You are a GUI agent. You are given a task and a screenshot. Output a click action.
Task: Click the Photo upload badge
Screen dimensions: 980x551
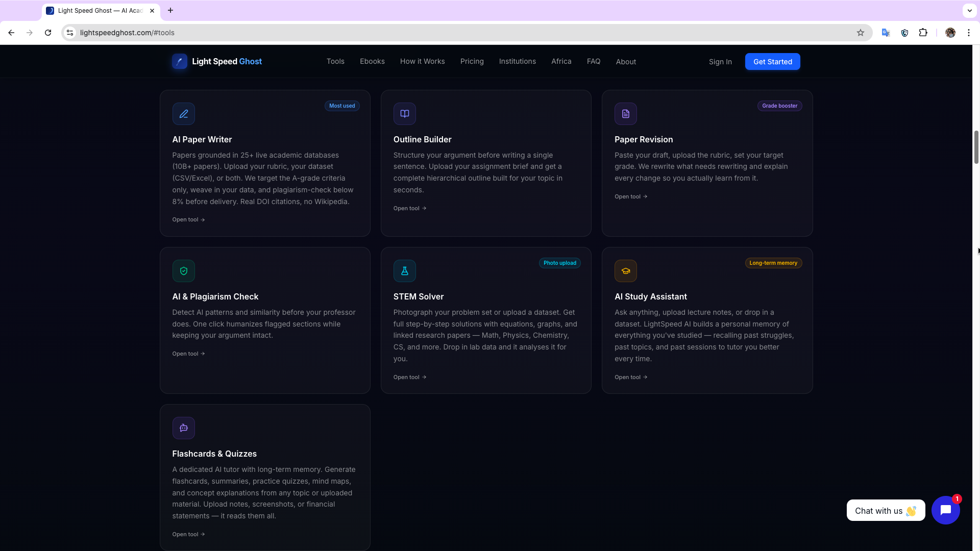click(559, 263)
